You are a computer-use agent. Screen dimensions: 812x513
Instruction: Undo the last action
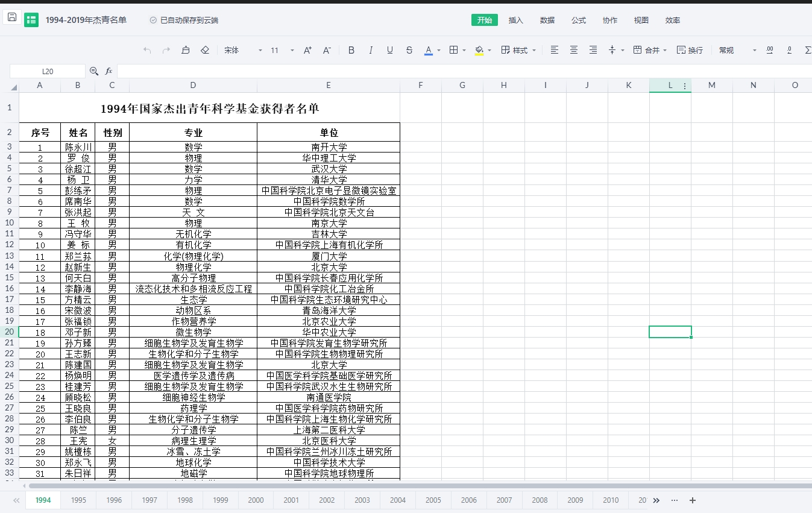pyautogui.click(x=147, y=50)
